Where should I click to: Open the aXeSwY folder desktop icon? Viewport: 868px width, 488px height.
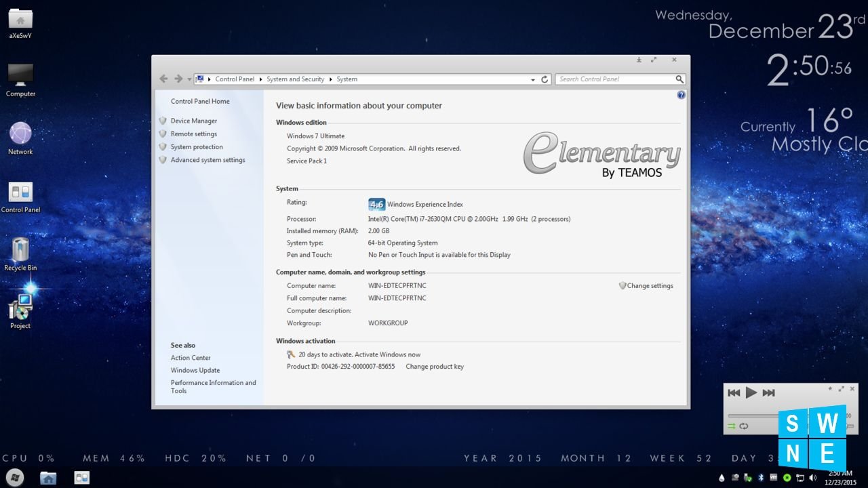pos(20,23)
